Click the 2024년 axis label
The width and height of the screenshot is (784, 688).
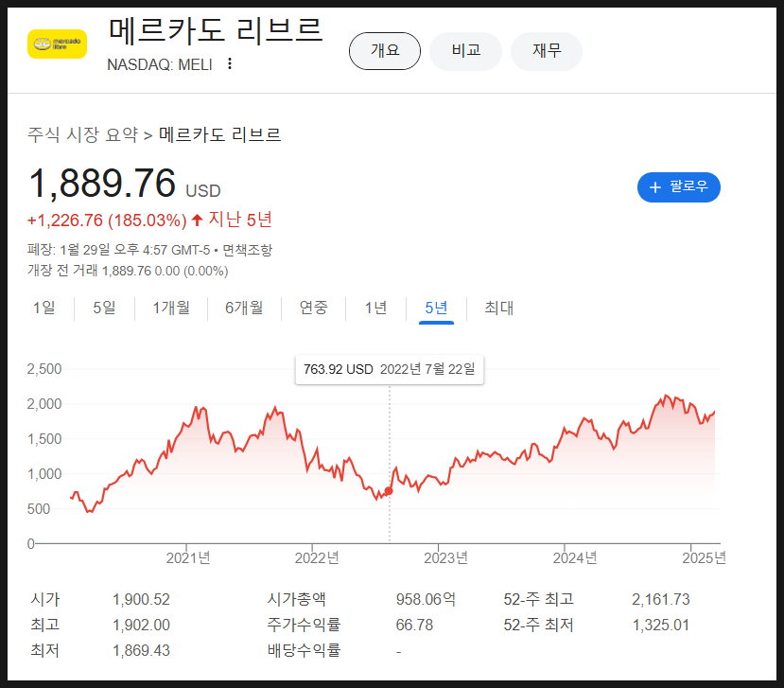pyautogui.click(x=575, y=557)
